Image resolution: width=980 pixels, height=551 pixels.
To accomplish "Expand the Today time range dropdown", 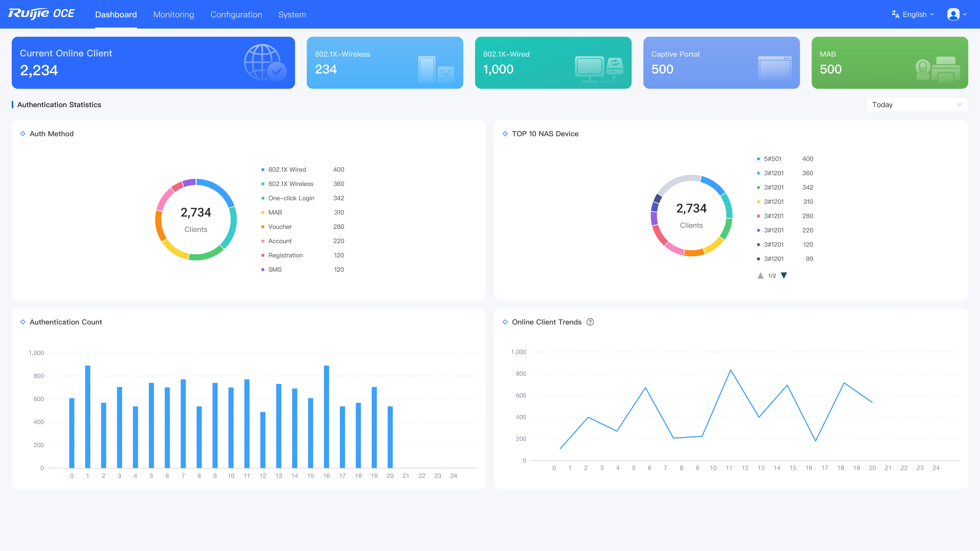I will point(917,105).
